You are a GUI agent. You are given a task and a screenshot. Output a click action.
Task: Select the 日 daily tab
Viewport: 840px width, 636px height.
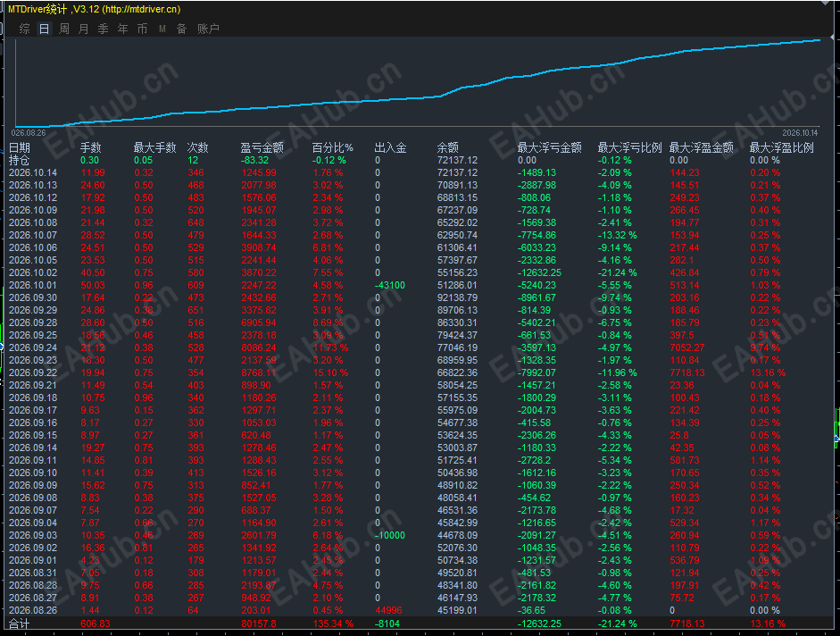pos(45,29)
